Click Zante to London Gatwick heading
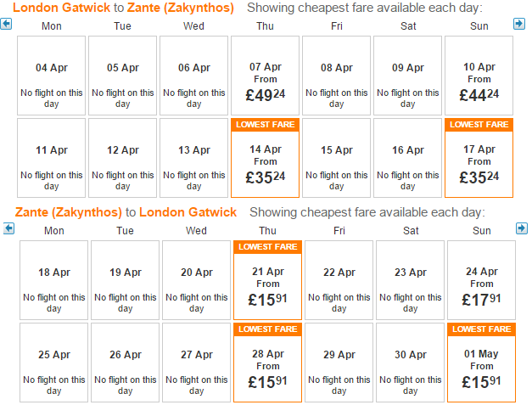532x405 pixels. coord(126,212)
